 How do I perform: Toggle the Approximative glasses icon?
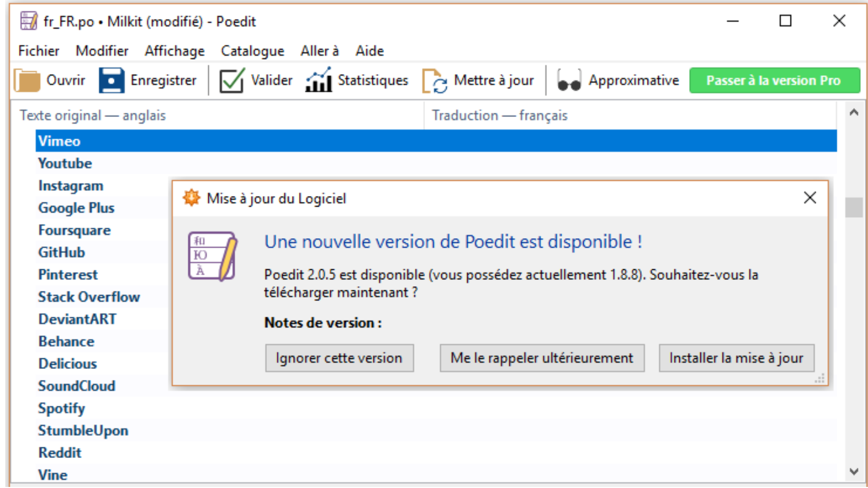click(x=569, y=81)
